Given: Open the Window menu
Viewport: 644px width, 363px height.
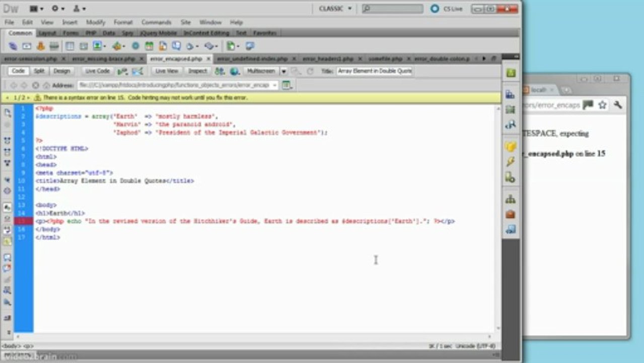Looking at the screenshot, I should [210, 22].
